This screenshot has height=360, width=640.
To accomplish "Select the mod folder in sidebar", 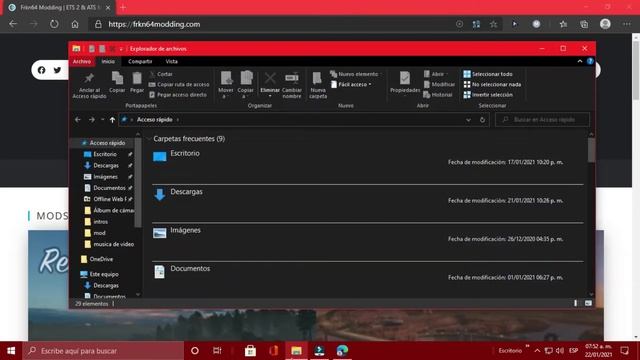I will [x=99, y=233].
